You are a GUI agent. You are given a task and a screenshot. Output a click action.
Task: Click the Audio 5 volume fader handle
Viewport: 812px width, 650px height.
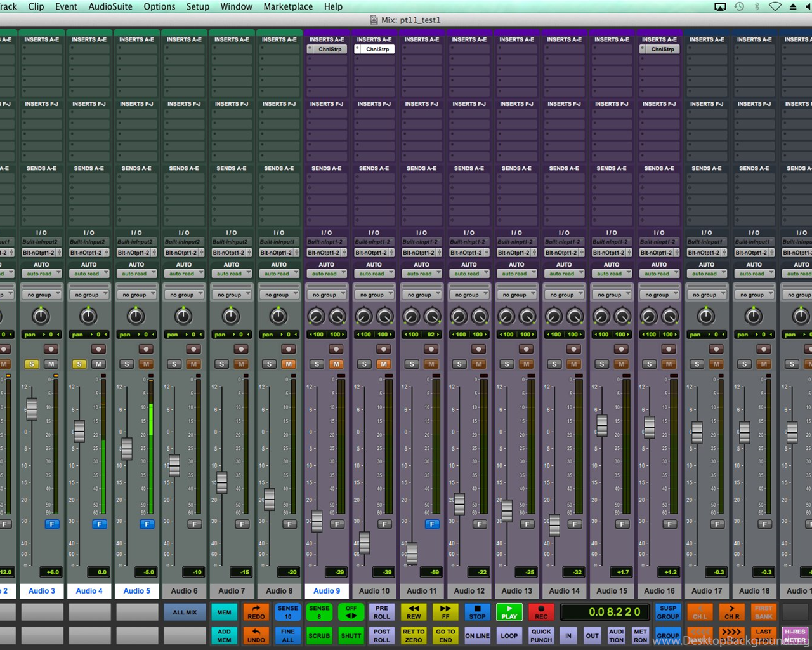(127, 449)
